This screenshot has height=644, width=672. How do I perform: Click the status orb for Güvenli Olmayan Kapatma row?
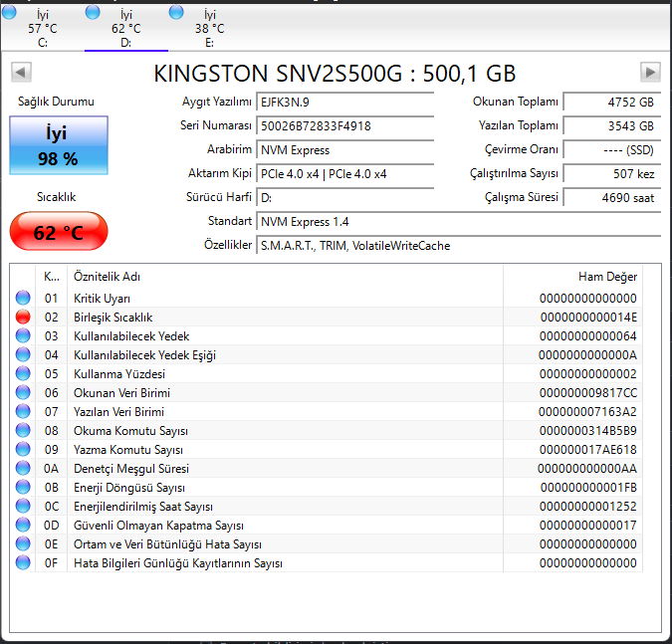click(x=23, y=525)
